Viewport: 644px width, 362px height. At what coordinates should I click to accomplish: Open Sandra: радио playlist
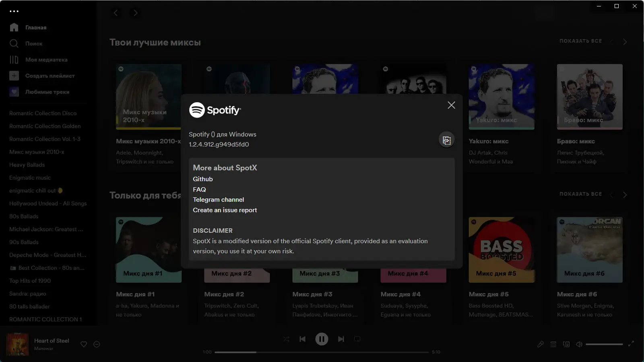tap(27, 294)
